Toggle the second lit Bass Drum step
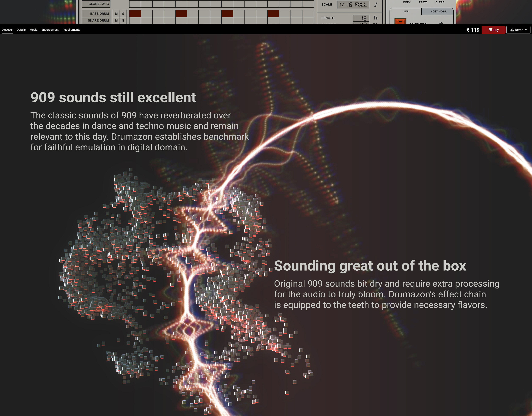The width and height of the screenshot is (532, 416). [x=181, y=14]
